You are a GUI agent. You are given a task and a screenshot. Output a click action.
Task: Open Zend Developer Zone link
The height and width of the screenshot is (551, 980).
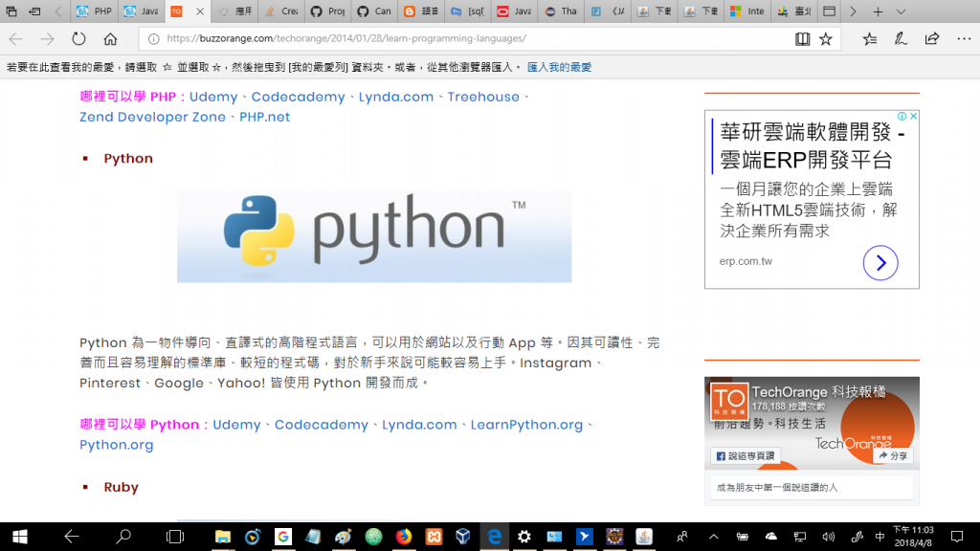click(x=152, y=117)
